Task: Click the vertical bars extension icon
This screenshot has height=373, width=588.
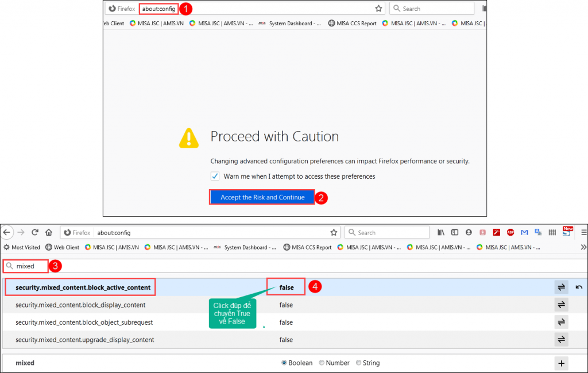Action: (552, 233)
